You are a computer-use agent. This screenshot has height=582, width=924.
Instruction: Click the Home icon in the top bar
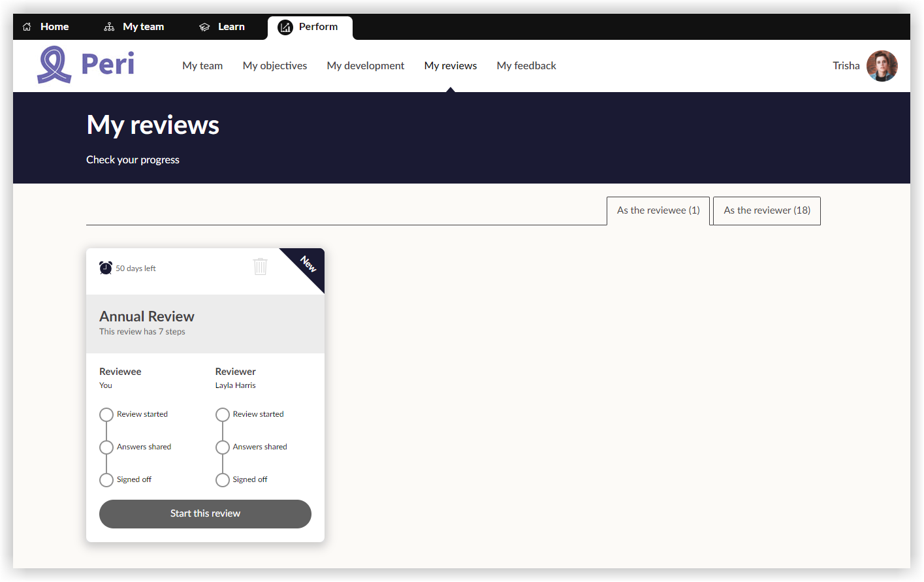(x=26, y=26)
